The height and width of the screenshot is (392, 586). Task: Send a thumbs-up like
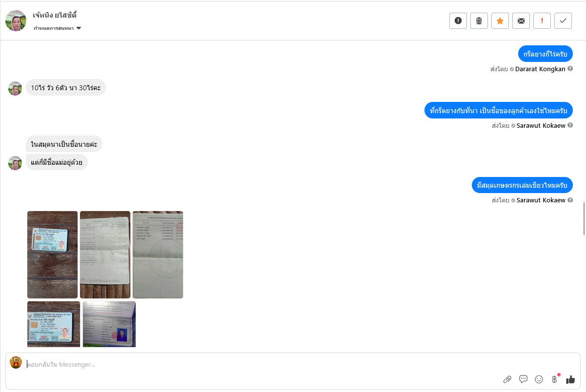pyautogui.click(x=570, y=379)
